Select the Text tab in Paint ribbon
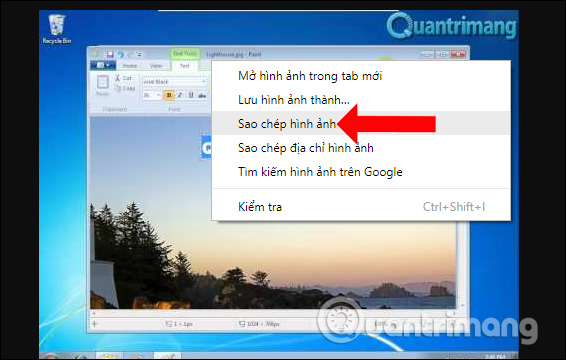 (184, 66)
